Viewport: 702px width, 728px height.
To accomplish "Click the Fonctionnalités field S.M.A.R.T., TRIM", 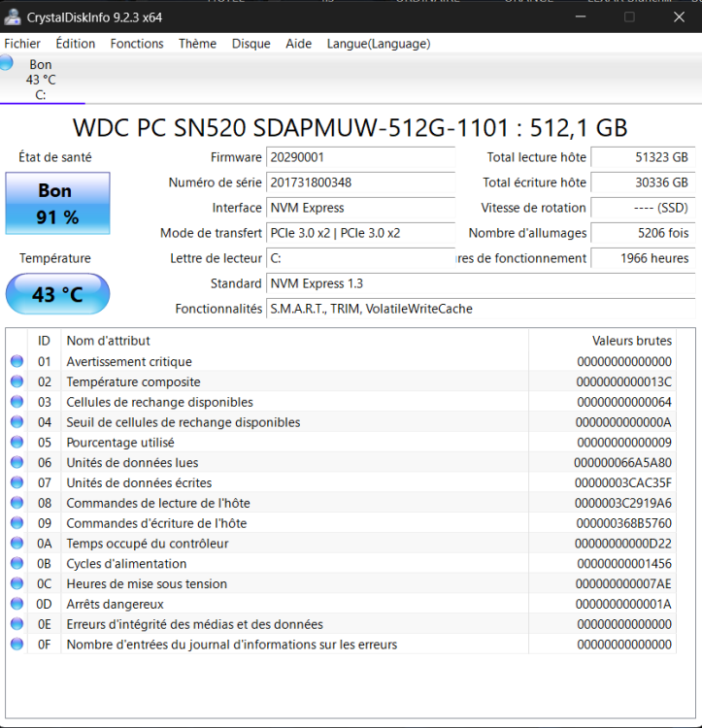I will click(481, 309).
